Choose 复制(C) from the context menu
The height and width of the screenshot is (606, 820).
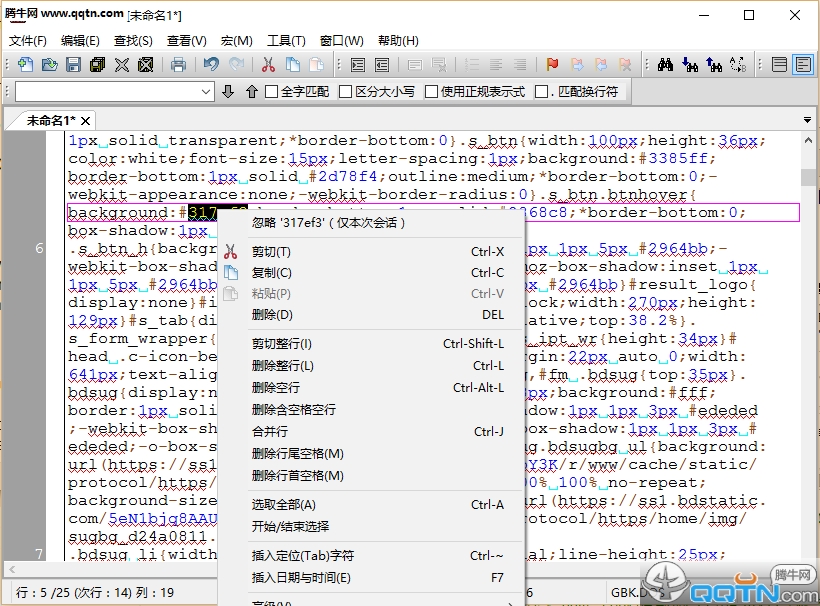[x=272, y=273]
